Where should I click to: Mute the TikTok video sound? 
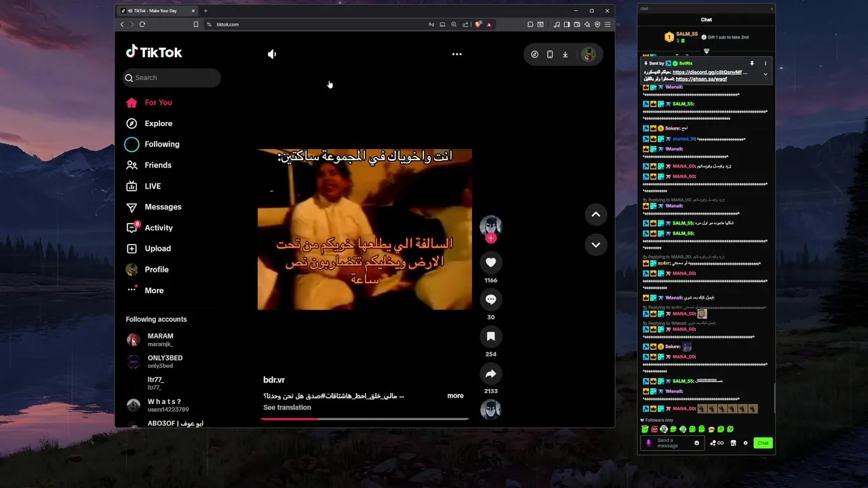pos(272,54)
